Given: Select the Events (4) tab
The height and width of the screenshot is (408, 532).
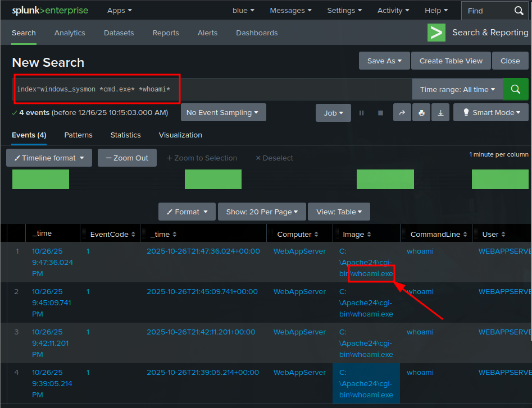Looking at the screenshot, I should [29, 135].
